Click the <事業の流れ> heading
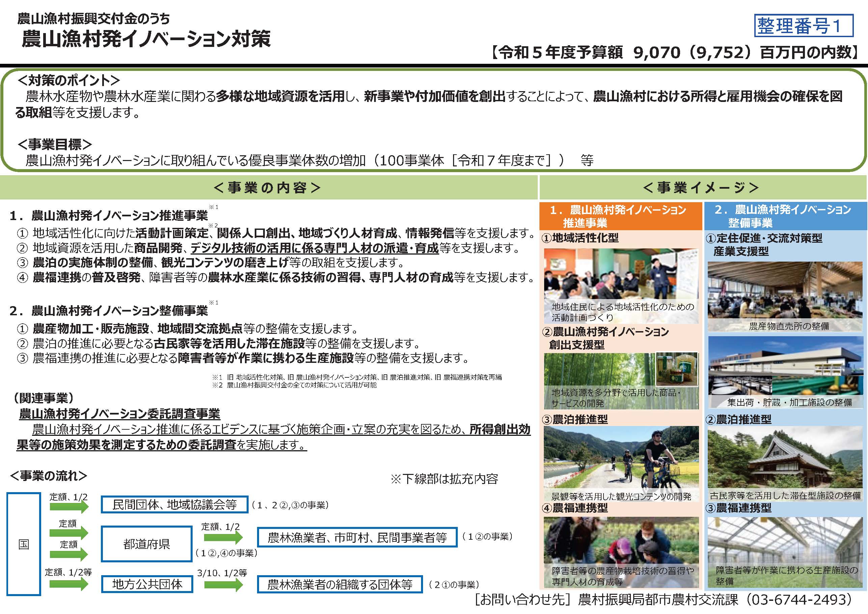Viewport: 868px width, 614px height. (48, 476)
